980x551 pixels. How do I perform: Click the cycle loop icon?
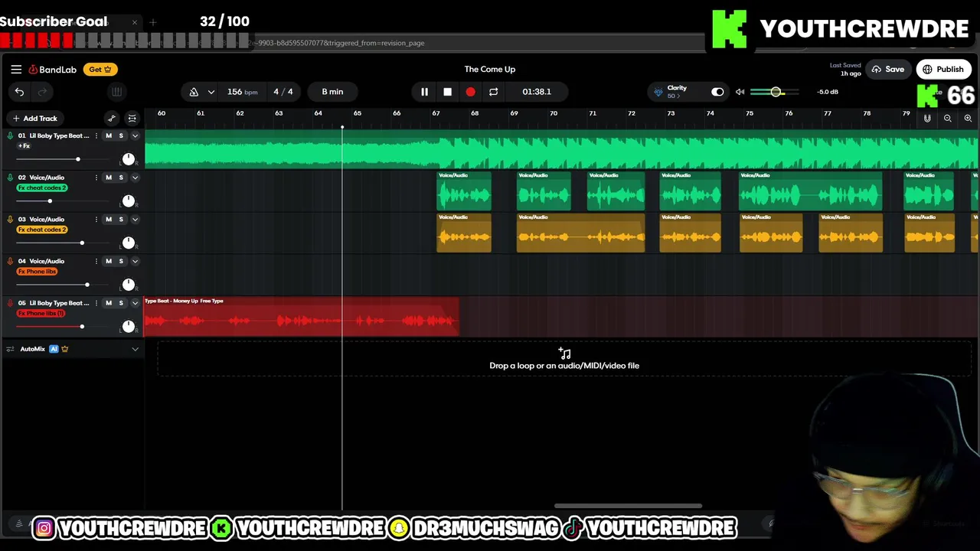(493, 92)
